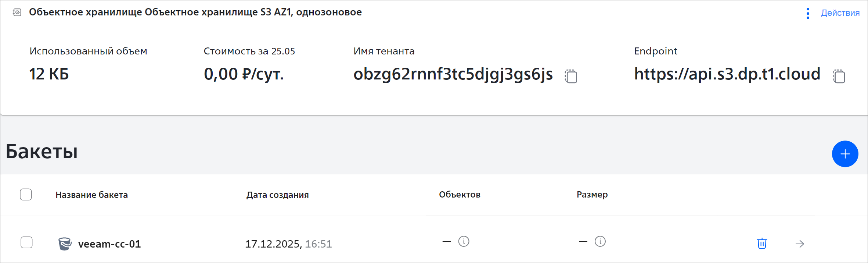Image resolution: width=868 pixels, height=263 pixels.
Task: Copy the tenant name to clipboard
Action: point(571,76)
